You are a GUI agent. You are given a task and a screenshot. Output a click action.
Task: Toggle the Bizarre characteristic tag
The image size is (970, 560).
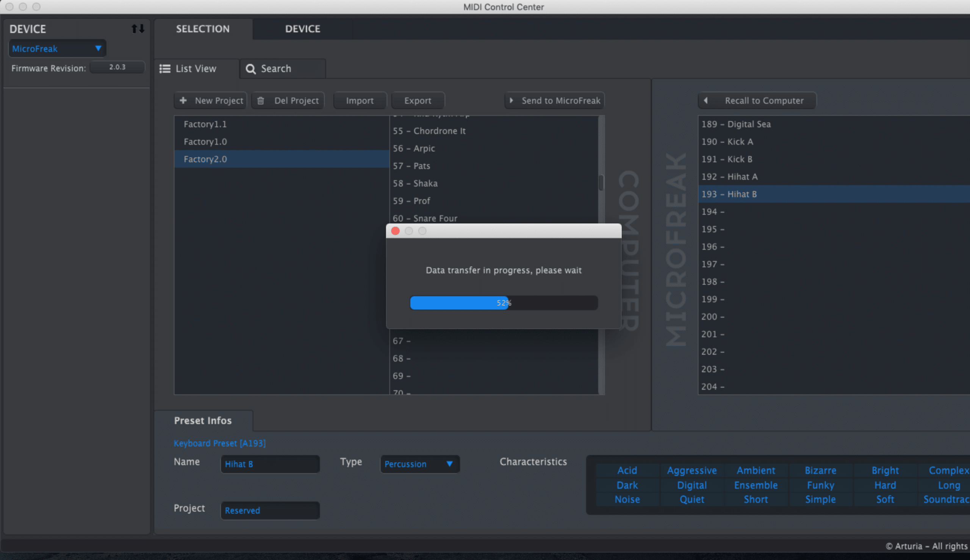pyautogui.click(x=821, y=470)
